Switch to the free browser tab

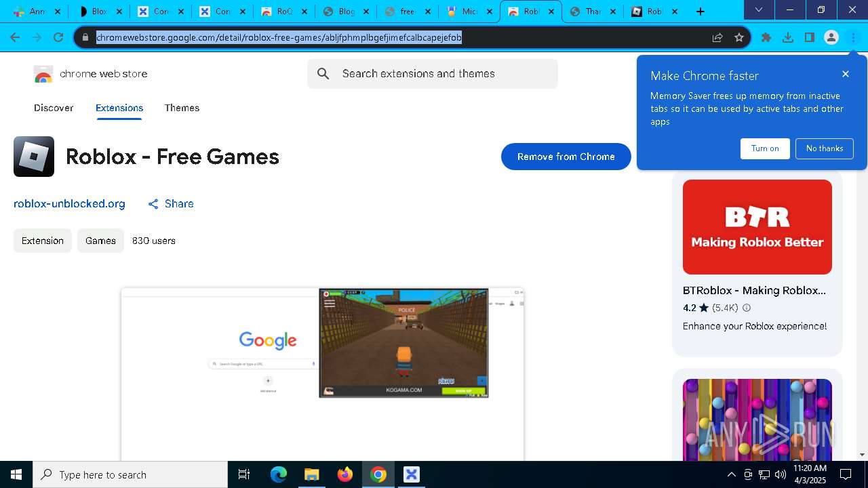click(408, 12)
